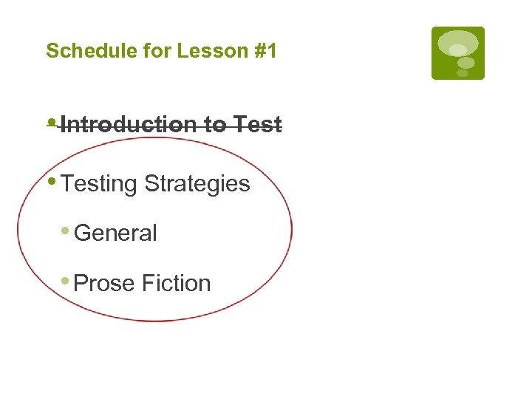Click the bullet before Testing Strategies
This screenshot has width=532, height=399.
(x=51, y=180)
